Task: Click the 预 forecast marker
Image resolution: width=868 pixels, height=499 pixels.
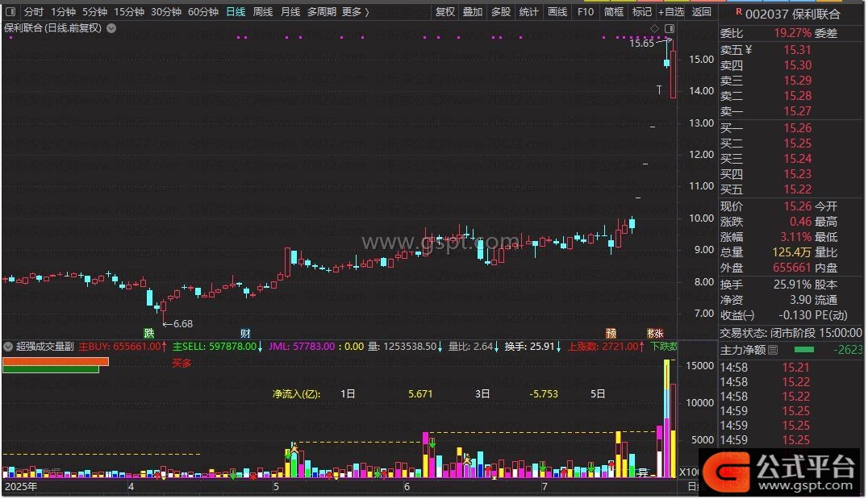Action: click(x=611, y=333)
